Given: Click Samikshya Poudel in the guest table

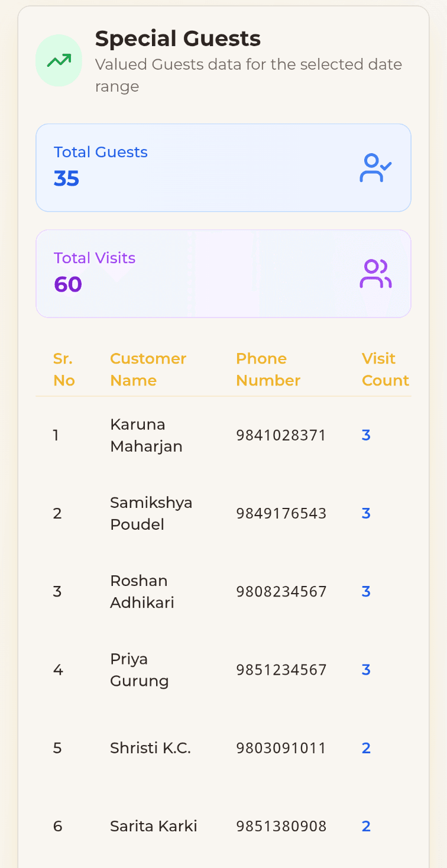Looking at the screenshot, I should (151, 513).
